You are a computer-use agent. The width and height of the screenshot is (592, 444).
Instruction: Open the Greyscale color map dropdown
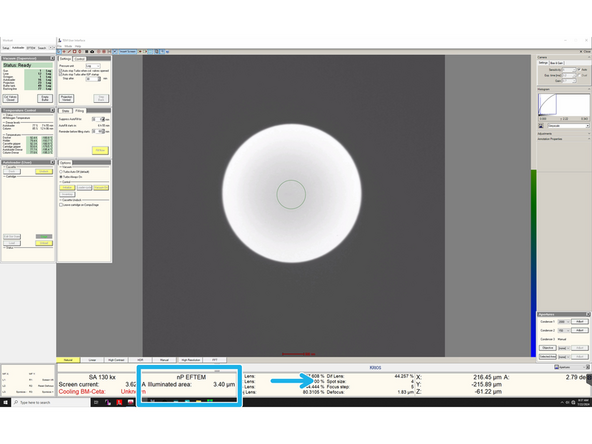click(x=568, y=126)
